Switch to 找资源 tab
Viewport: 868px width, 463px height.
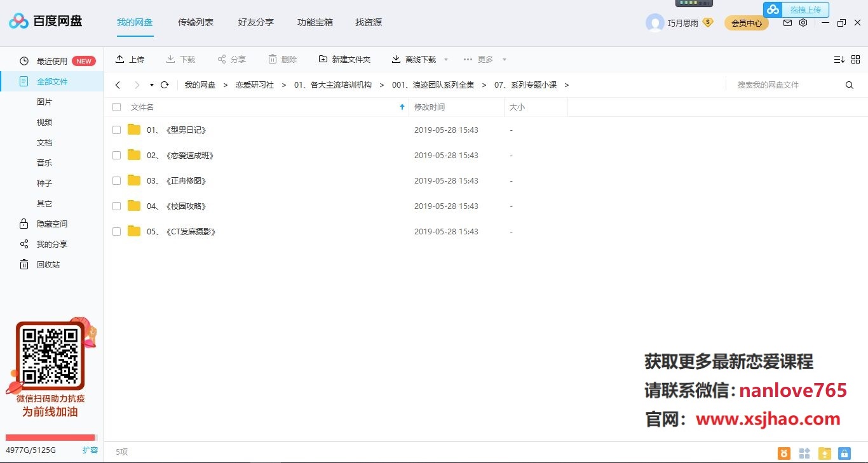click(x=369, y=22)
